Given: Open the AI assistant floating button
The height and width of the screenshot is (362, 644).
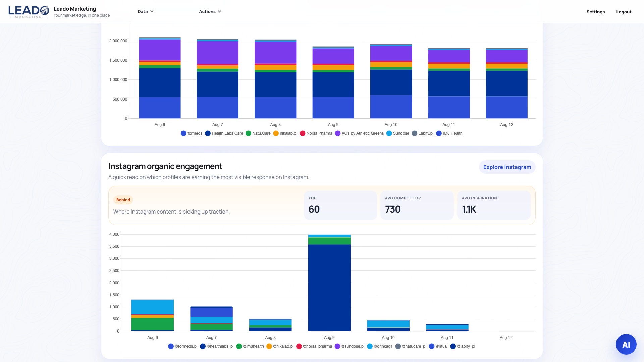Looking at the screenshot, I should 626,344.
